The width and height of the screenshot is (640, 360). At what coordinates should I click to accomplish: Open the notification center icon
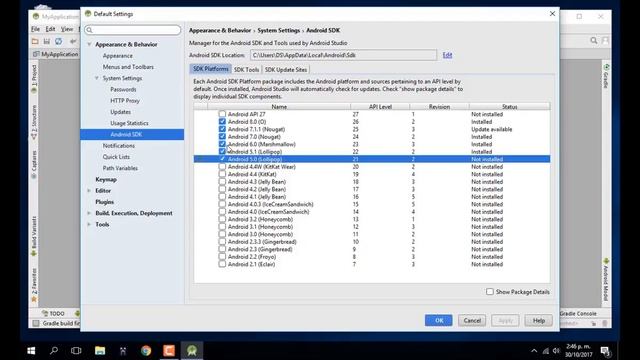[605, 351]
